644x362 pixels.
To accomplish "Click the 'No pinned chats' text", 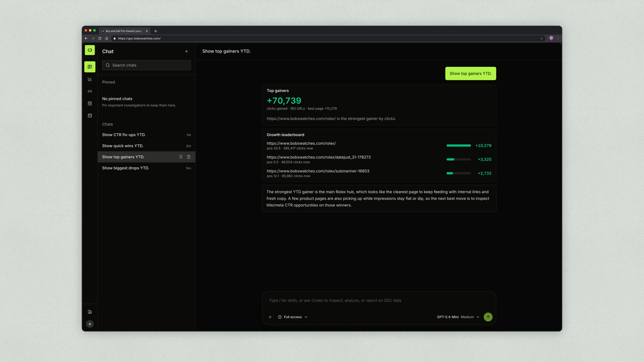I will (117, 99).
